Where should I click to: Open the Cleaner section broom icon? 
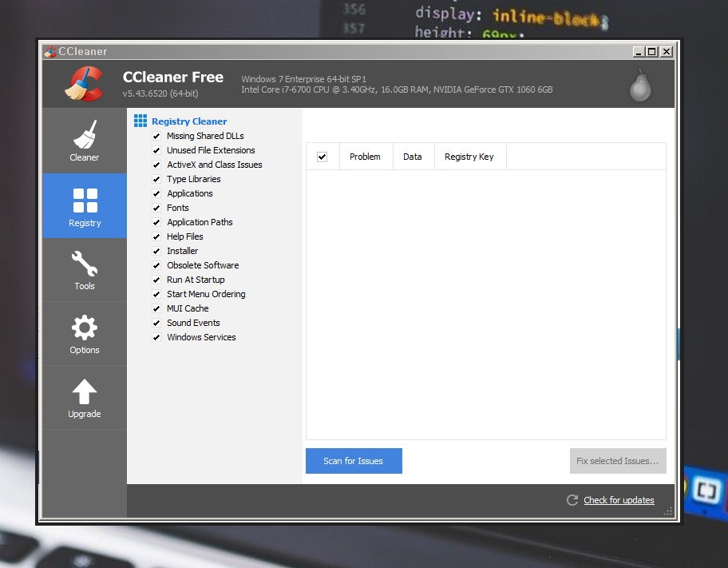[85, 134]
